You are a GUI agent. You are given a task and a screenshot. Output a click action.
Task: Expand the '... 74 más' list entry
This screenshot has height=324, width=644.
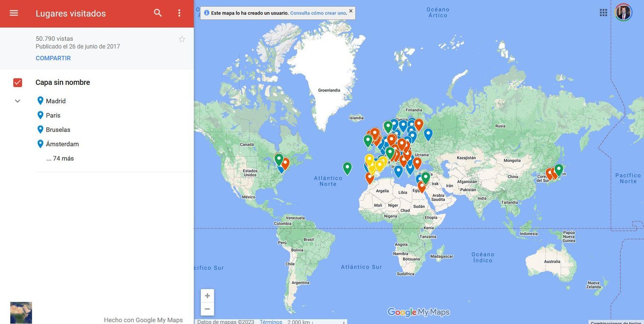[60, 158]
